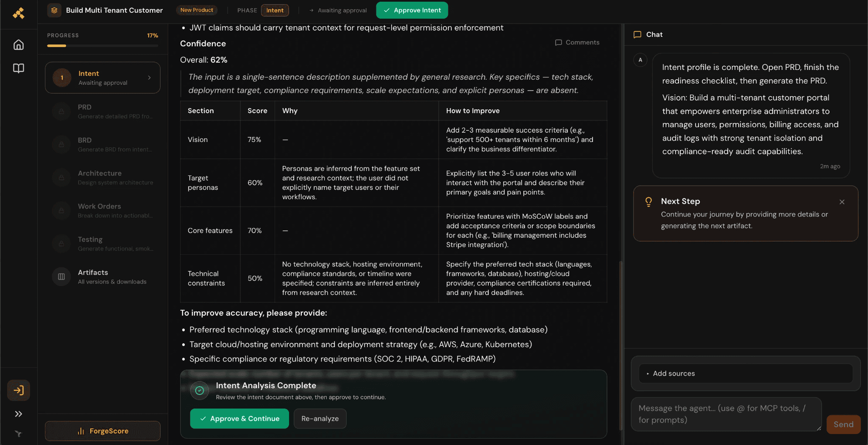Click the Re-analyze button
The height and width of the screenshot is (445, 868).
[x=320, y=419]
